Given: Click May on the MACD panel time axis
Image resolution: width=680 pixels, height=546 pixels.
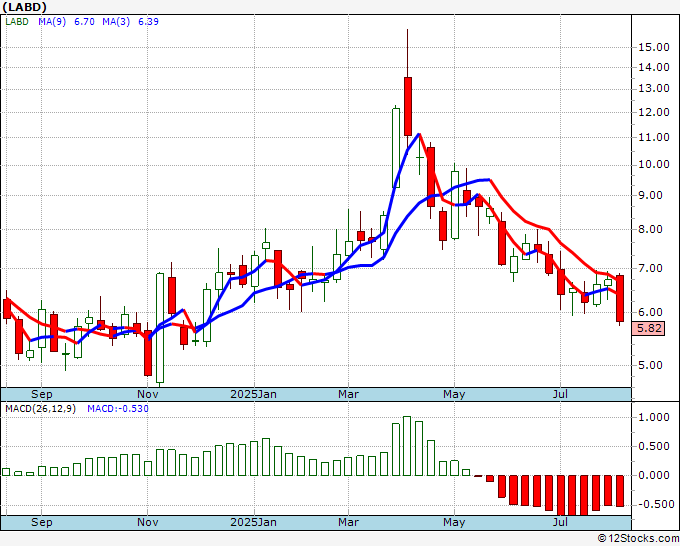Looking at the screenshot, I should coord(454,522).
